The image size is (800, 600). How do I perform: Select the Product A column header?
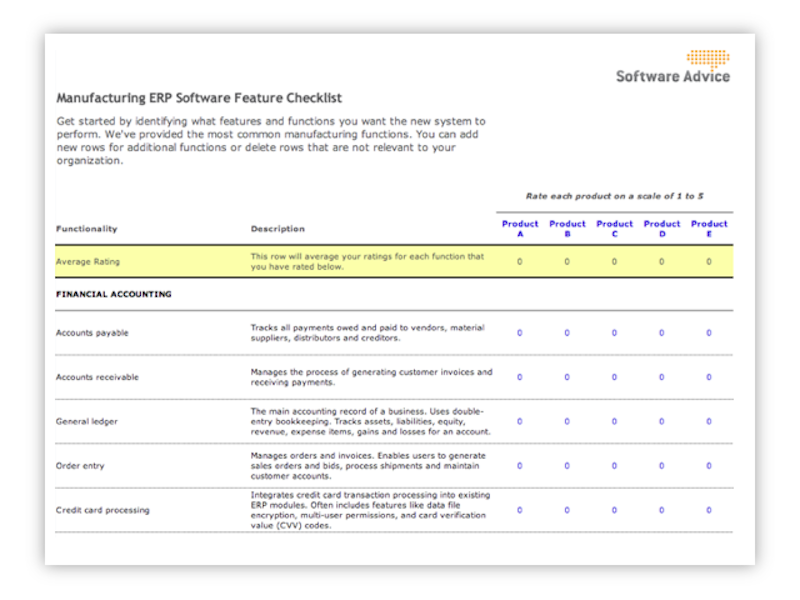519,228
